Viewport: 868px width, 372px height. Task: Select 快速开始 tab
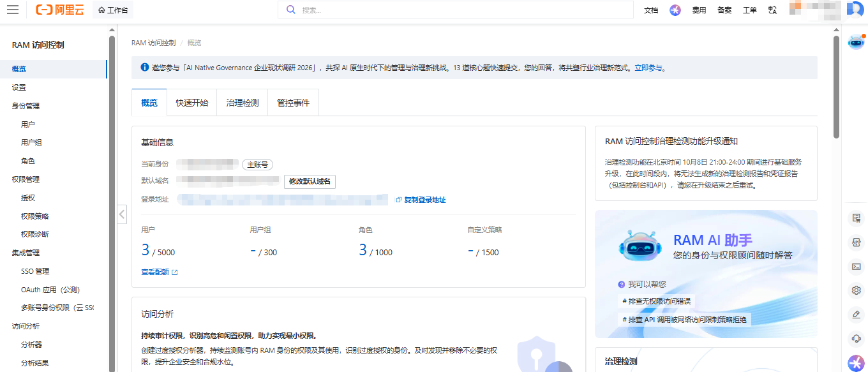point(192,103)
